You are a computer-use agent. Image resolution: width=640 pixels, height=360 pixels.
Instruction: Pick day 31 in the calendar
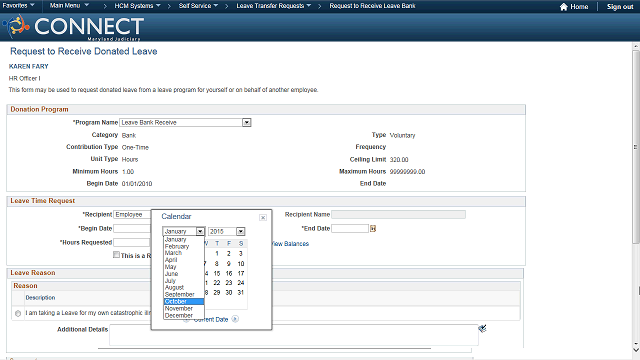pos(241,293)
